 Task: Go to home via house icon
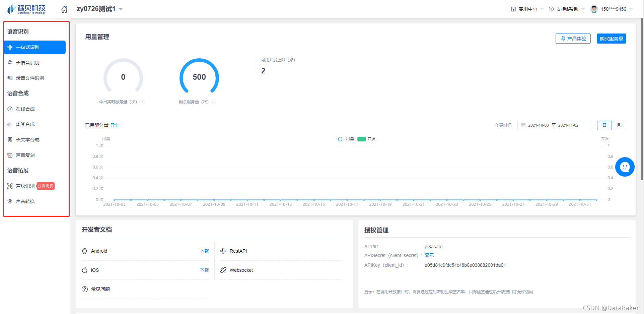click(64, 9)
